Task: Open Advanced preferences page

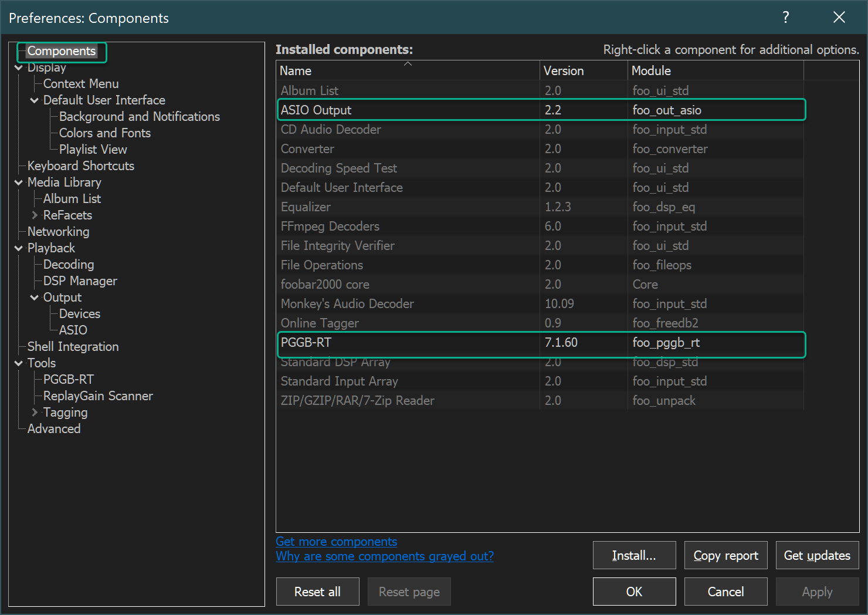Action: 54,429
